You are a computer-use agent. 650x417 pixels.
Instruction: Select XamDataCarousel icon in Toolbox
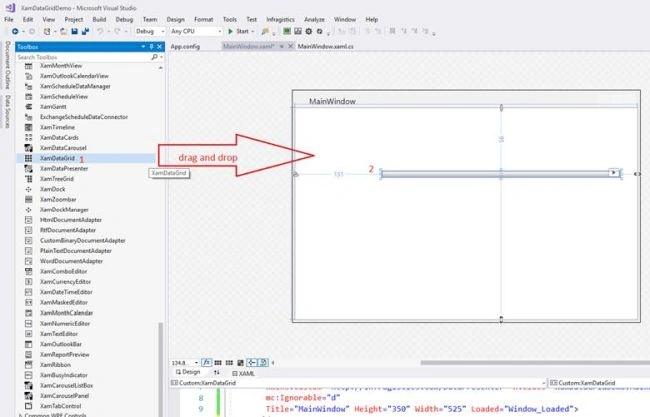tap(28, 148)
